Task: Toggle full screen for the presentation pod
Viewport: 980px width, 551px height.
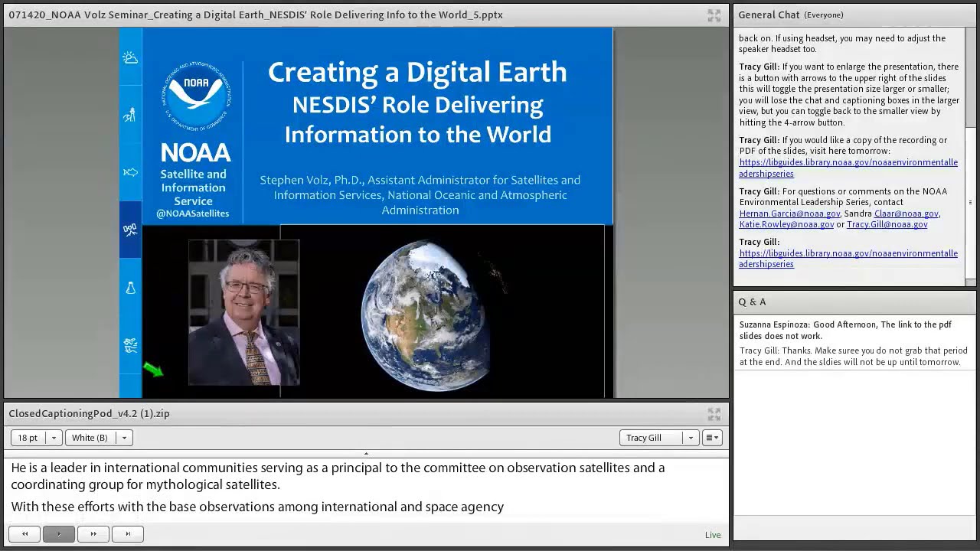Action: (714, 15)
